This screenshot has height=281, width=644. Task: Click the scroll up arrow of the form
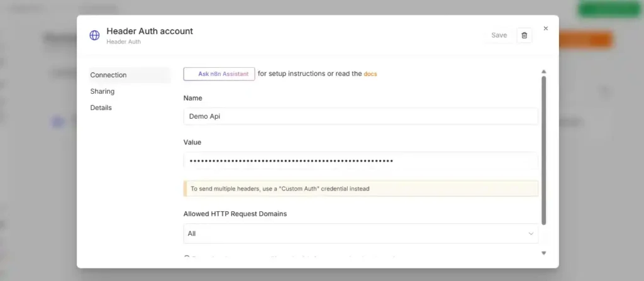[x=544, y=72]
